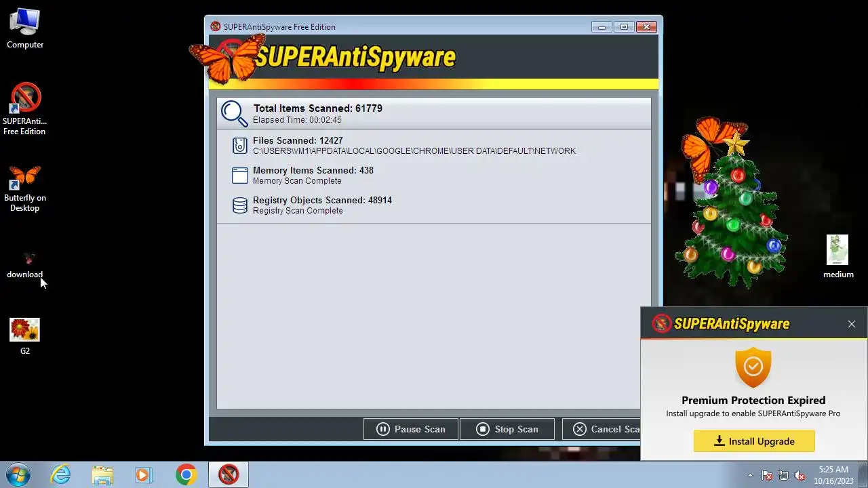Image resolution: width=868 pixels, height=488 pixels.
Task: Open SUPERAntiSpyware Free Edition desktop shortcut
Action: point(25,108)
